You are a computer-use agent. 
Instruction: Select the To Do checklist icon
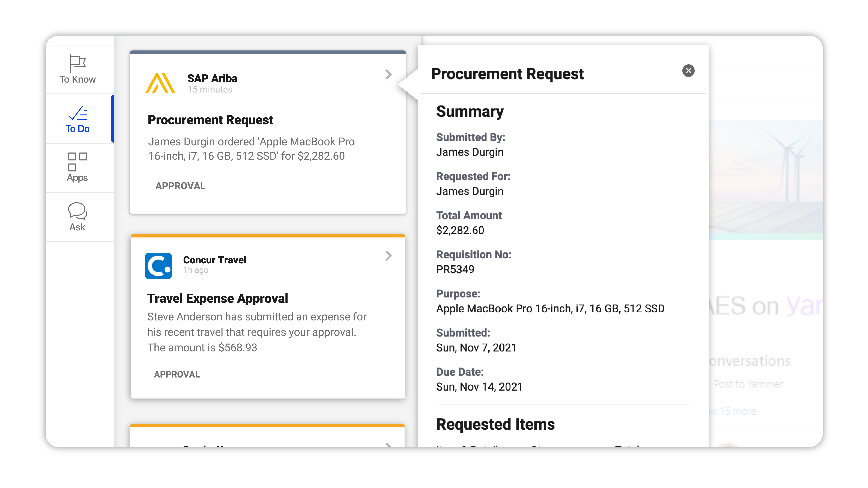tap(78, 113)
